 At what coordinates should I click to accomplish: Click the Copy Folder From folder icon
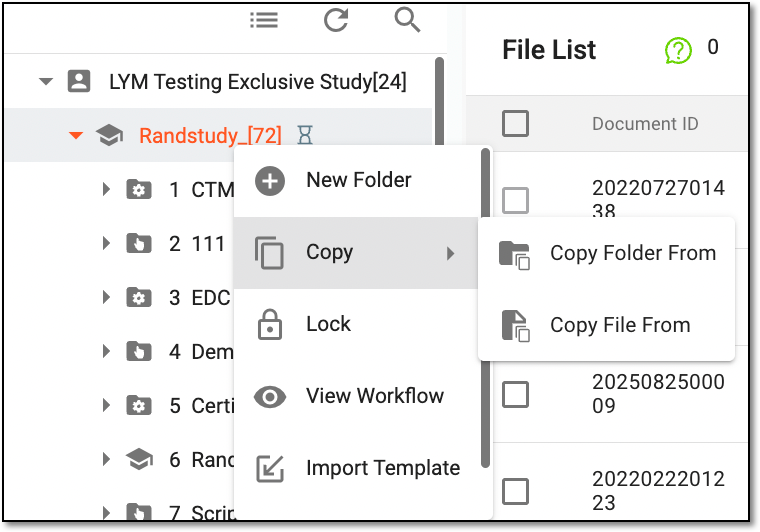[514, 255]
